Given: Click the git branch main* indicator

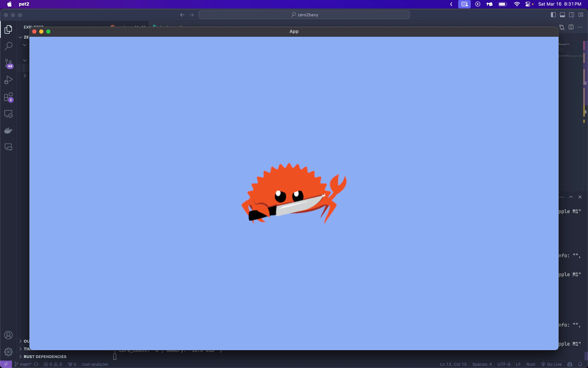Looking at the screenshot, I should 23,364.
